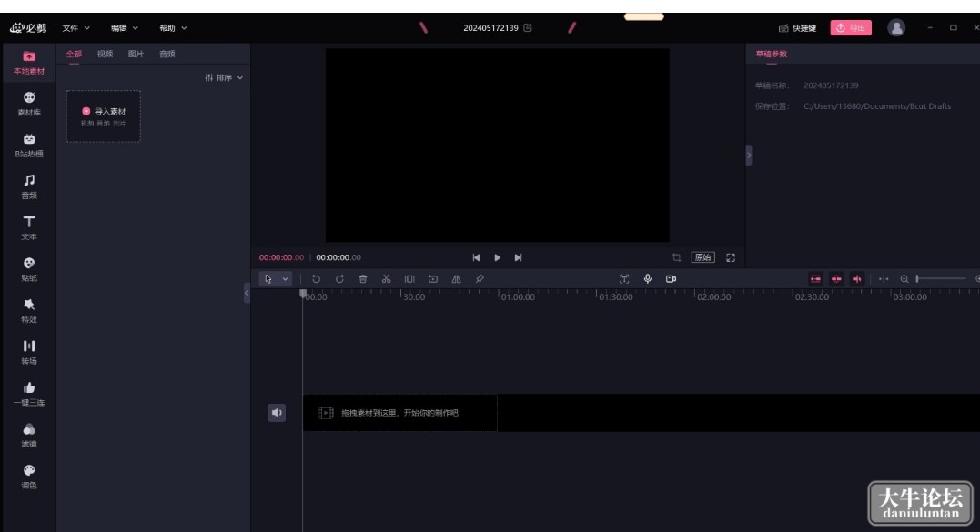Image resolution: width=980 pixels, height=532 pixels.
Task: Click the redo arrow in the timeline toolbar
Action: (x=339, y=279)
